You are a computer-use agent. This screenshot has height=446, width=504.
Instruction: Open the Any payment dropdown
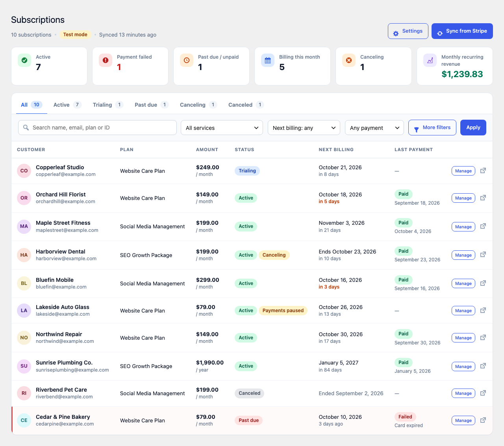point(374,128)
